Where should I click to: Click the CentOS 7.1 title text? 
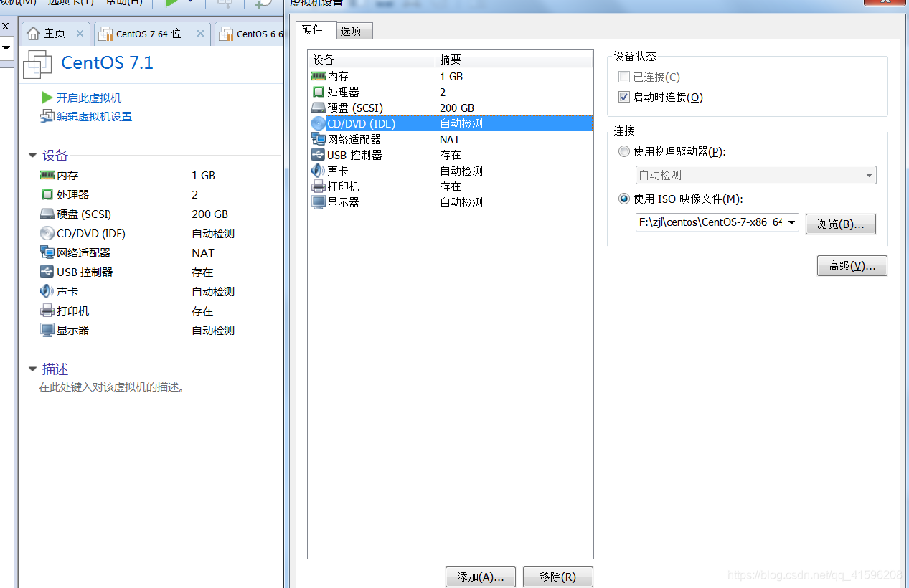pyautogui.click(x=107, y=62)
